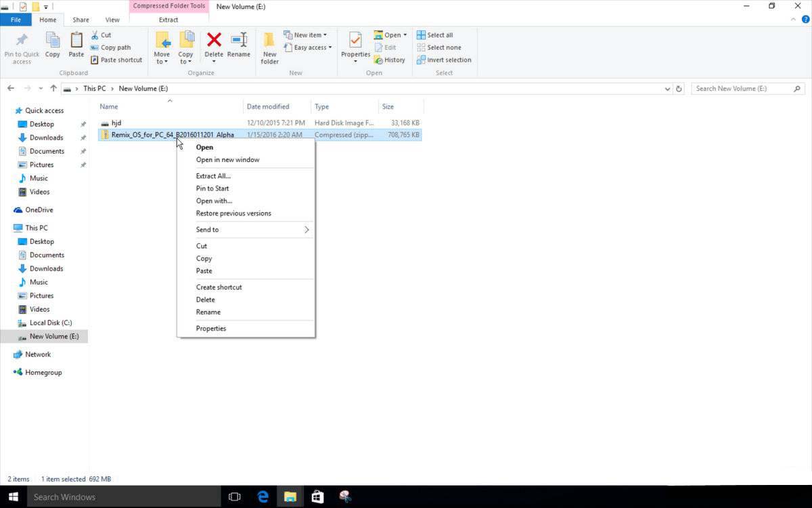Choose Delete in the context menu

coord(246,299)
